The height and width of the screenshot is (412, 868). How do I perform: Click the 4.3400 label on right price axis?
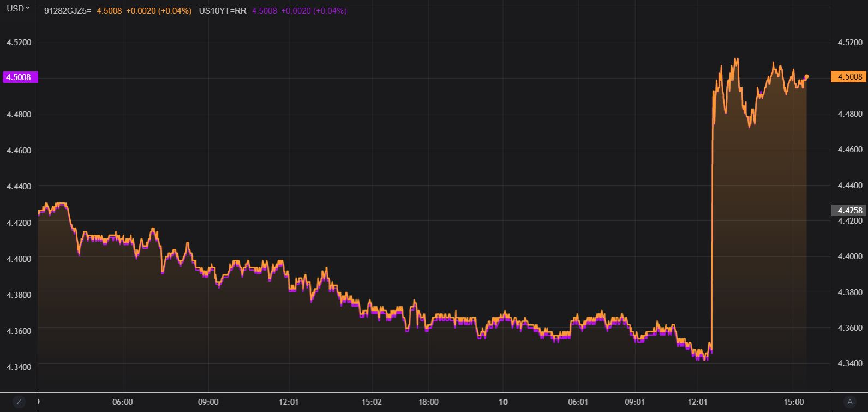851,363
